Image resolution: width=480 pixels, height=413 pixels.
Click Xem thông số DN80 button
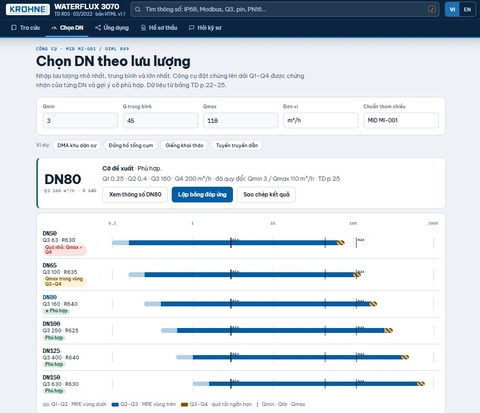tap(135, 194)
